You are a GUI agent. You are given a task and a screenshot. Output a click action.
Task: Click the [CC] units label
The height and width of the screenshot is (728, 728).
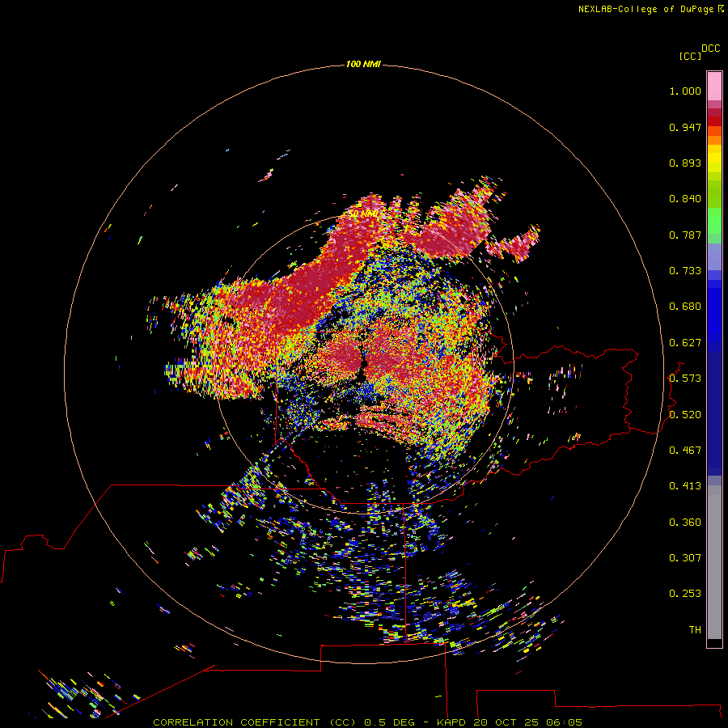[690, 56]
